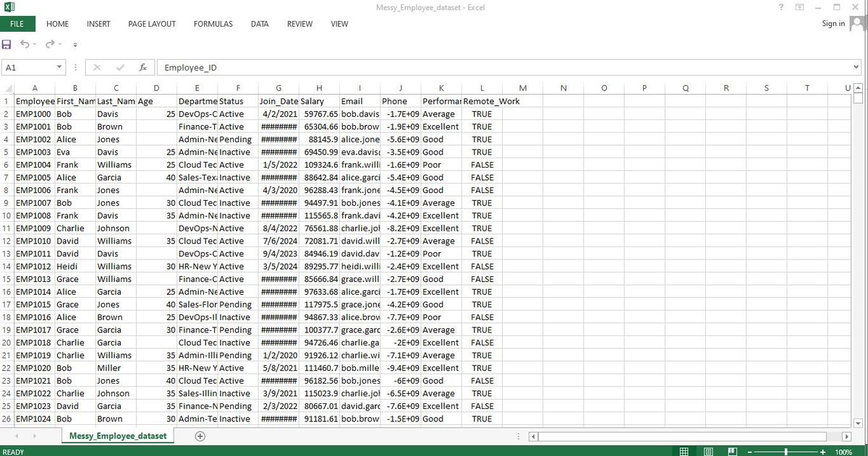This screenshot has width=868, height=456.
Task: Select cell containing EMP1024
Action: click(34, 418)
